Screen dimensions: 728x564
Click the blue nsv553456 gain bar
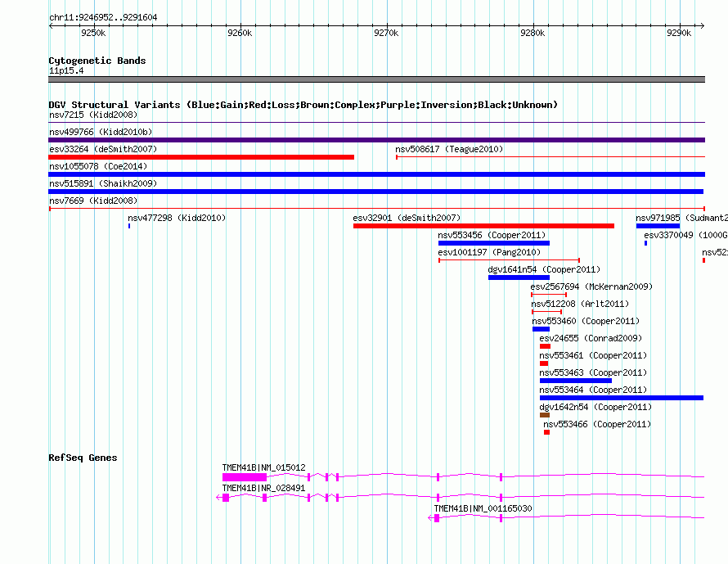pos(494,243)
